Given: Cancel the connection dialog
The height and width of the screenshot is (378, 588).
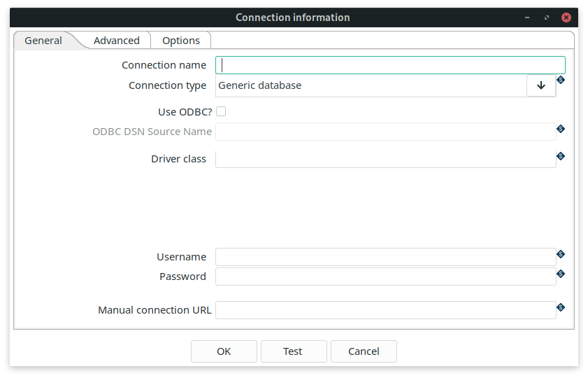Looking at the screenshot, I should click(364, 351).
